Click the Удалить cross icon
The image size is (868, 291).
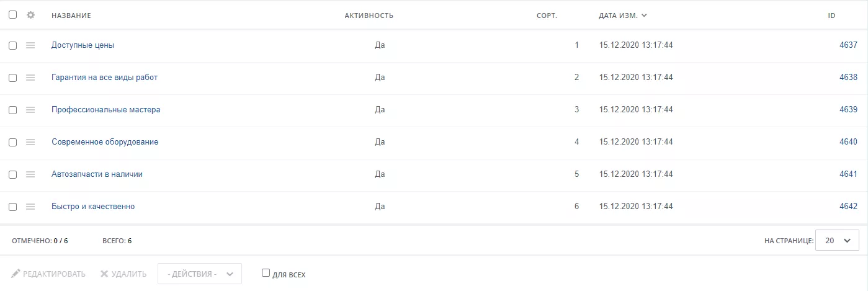point(104,274)
